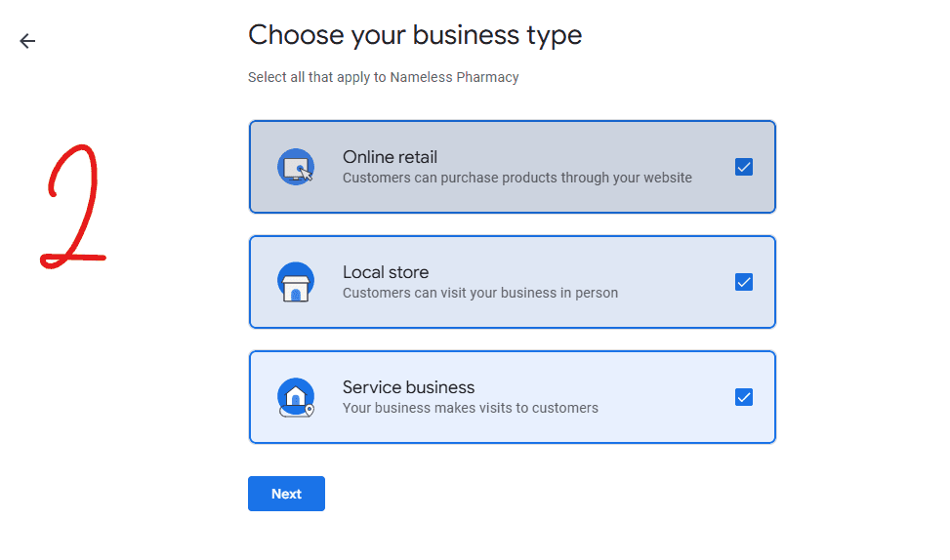
Task: Click the 'Choose your business type' heading
Action: pos(415,34)
